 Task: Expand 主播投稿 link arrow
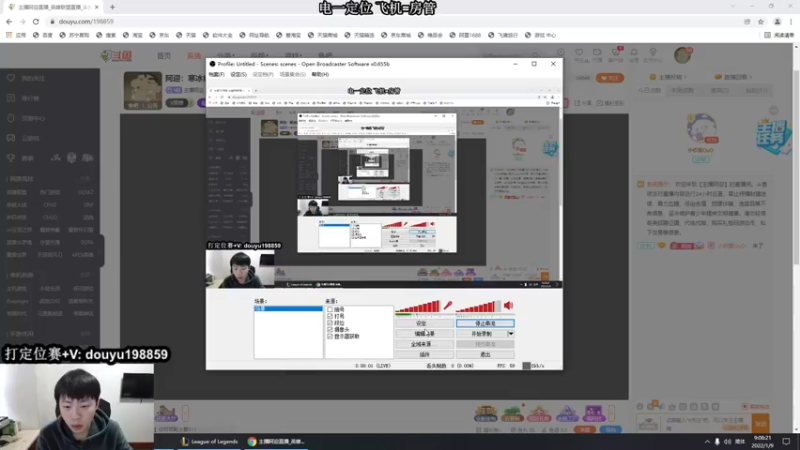coord(668,77)
